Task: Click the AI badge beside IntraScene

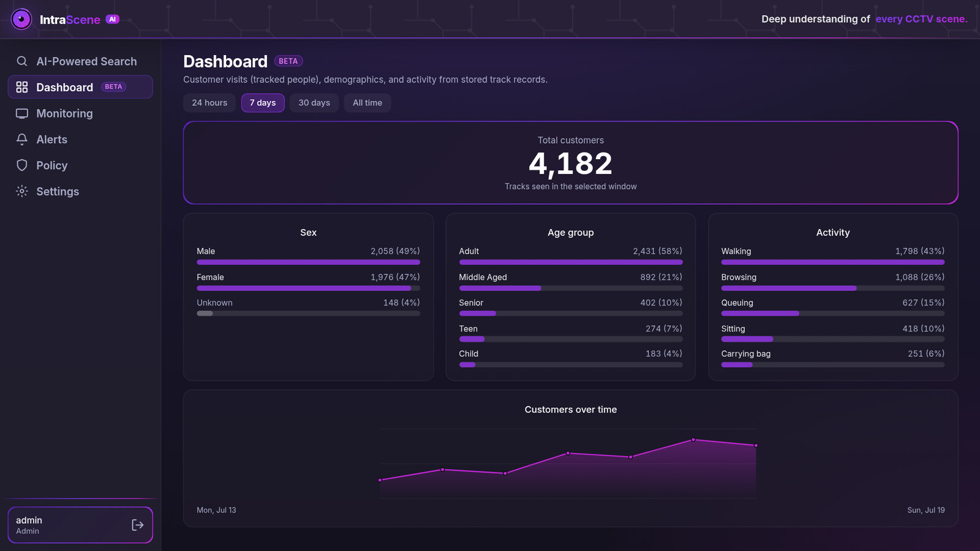Action: [112, 19]
